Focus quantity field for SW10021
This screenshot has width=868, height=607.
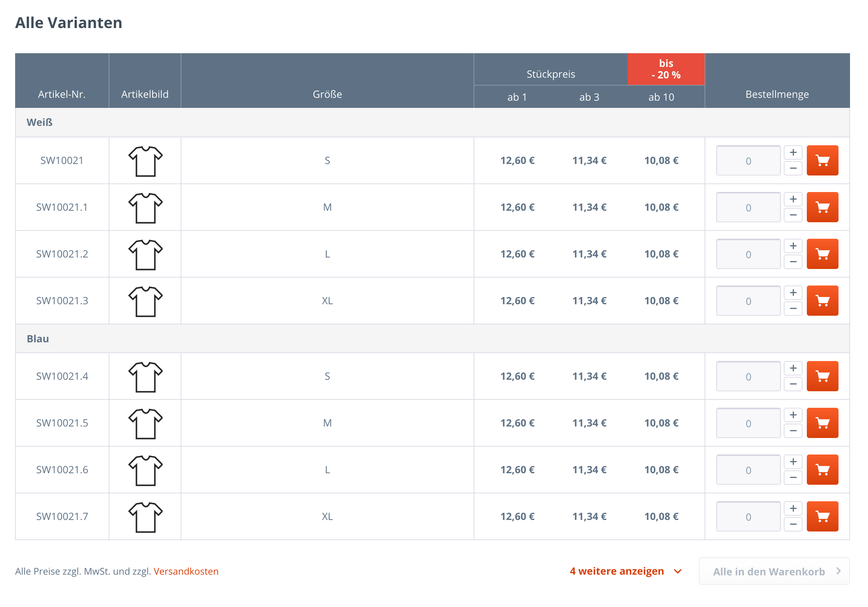click(748, 160)
